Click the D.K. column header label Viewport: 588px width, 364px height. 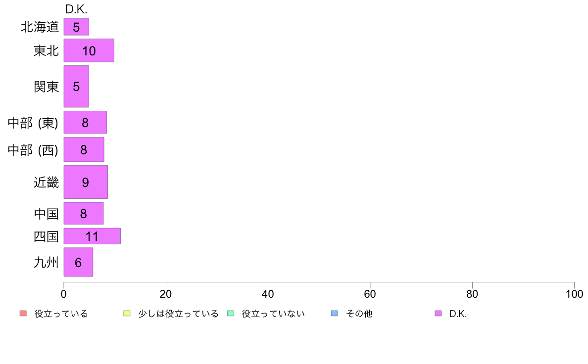(x=76, y=9)
